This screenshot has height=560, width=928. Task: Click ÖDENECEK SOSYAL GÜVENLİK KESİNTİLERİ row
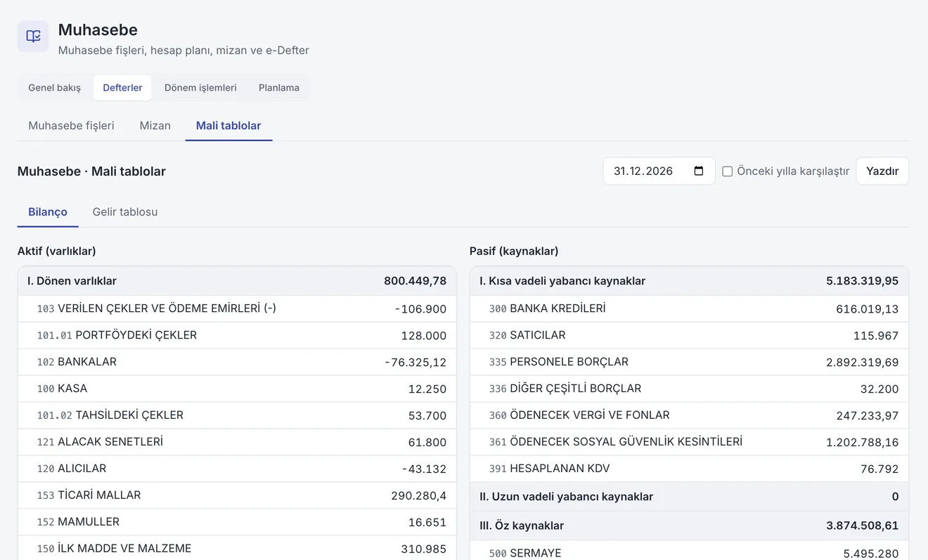click(689, 442)
